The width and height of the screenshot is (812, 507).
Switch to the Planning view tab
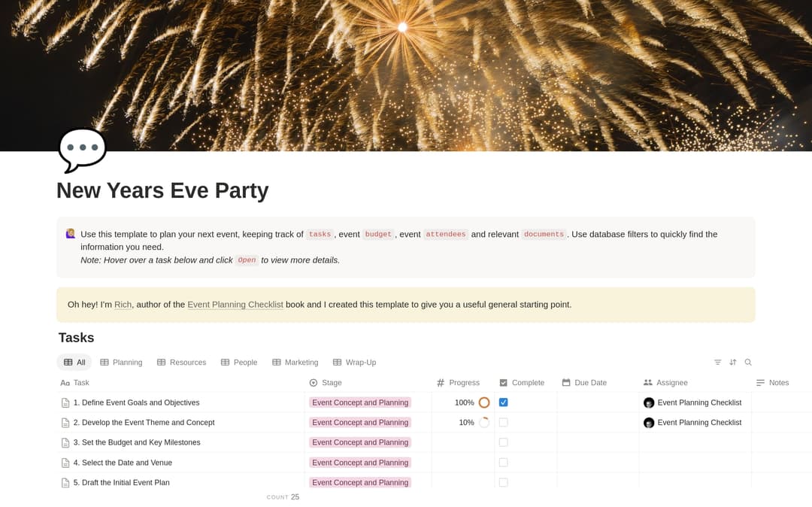pyautogui.click(x=121, y=363)
